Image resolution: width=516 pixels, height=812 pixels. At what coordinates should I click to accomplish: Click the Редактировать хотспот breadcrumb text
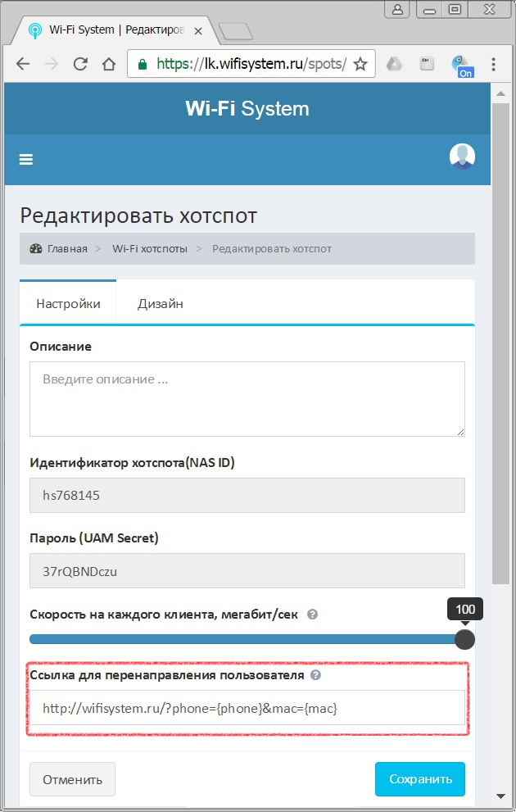click(272, 248)
